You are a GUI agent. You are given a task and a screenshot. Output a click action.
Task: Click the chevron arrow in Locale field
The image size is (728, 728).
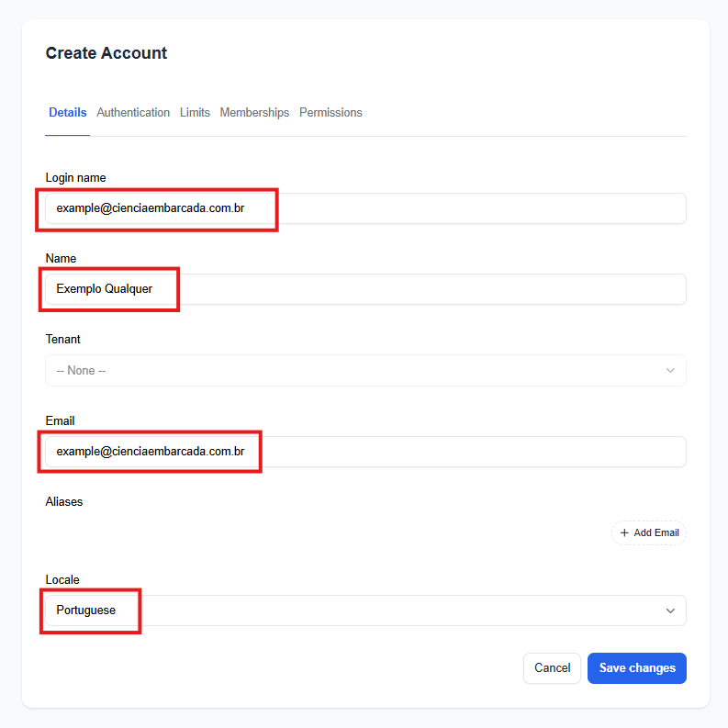click(x=670, y=610)
